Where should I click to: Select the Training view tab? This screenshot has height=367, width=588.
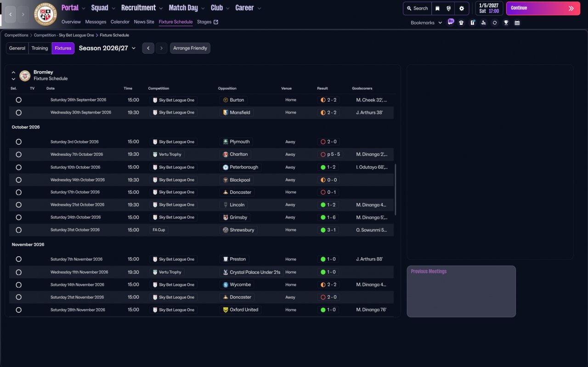point(40,48)
